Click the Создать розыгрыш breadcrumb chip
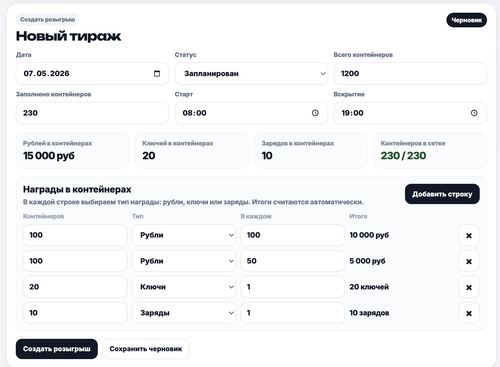Image resolution: width=500 pixels, height=367 pixels. 47,19
